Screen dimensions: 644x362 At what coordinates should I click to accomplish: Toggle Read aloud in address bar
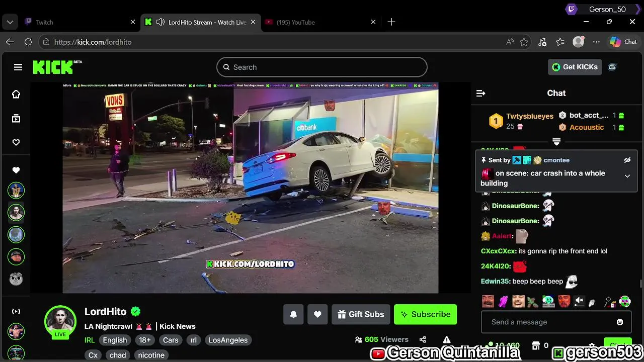coord(510,42)
